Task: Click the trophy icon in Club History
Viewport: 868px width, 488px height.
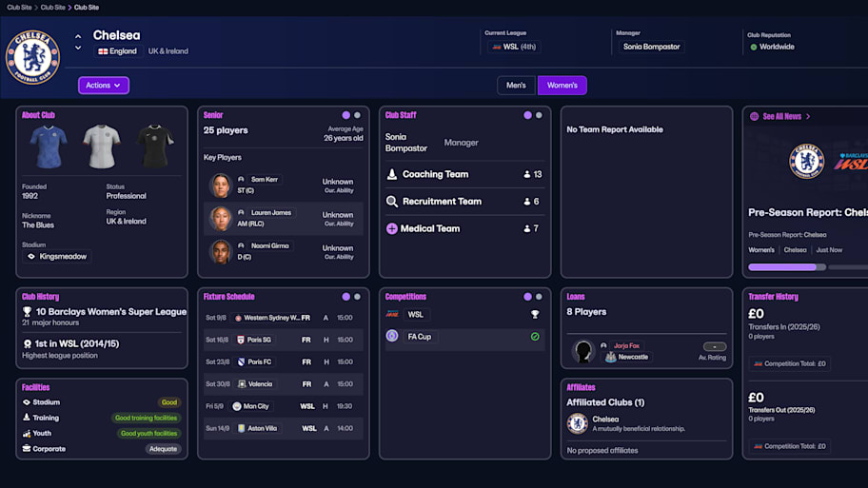Action: point(27,312)
